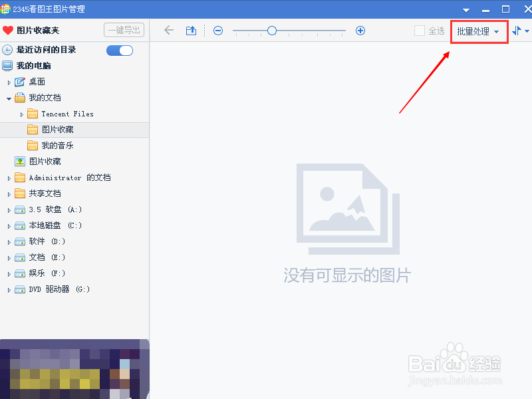Click the clock icon for recent directories
532x399 pixels.
pos(7,50)
